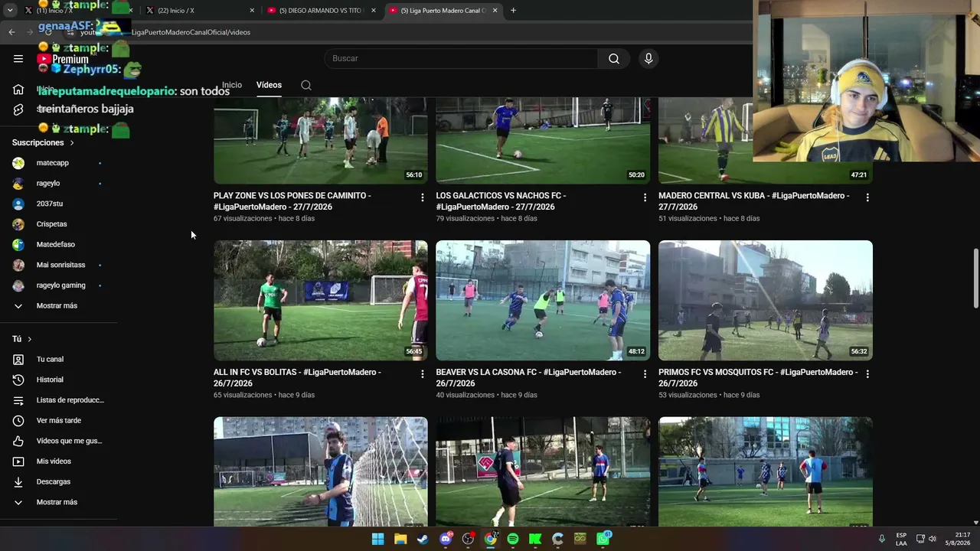Open Listas de reproducción in the sidebar
The width and height of the screenshot is (980, 551).
59,400
